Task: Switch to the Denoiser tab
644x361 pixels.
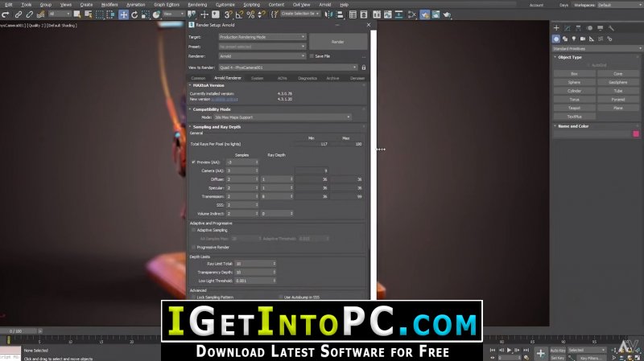Action: pos(357,78)
